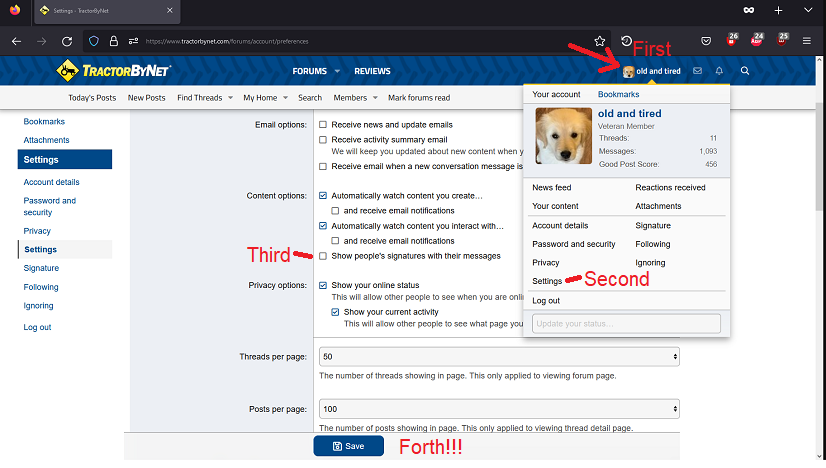The height and width of the screenshot is (468, 826).
Task: Open the Firefox hamburger menu
Action: point(807,41)
